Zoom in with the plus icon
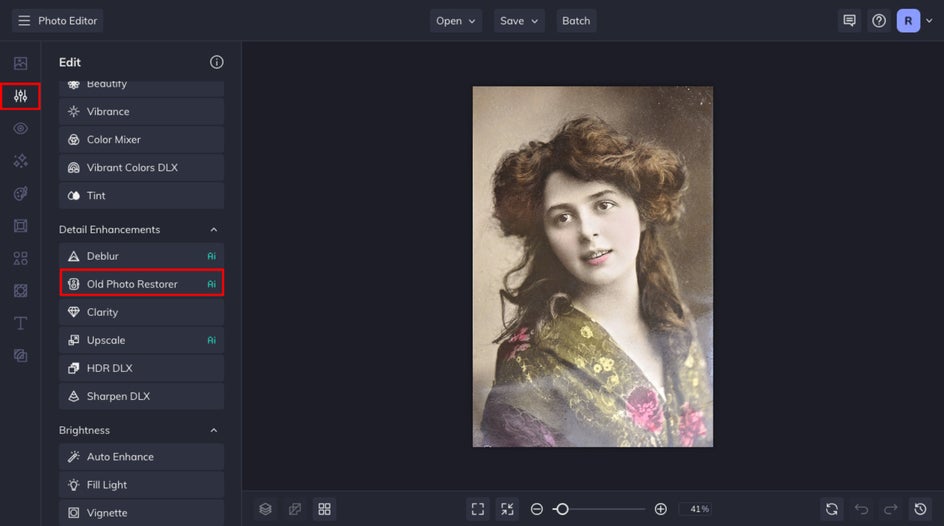This screenshot has width=944, height=526. tap(660, 509)
